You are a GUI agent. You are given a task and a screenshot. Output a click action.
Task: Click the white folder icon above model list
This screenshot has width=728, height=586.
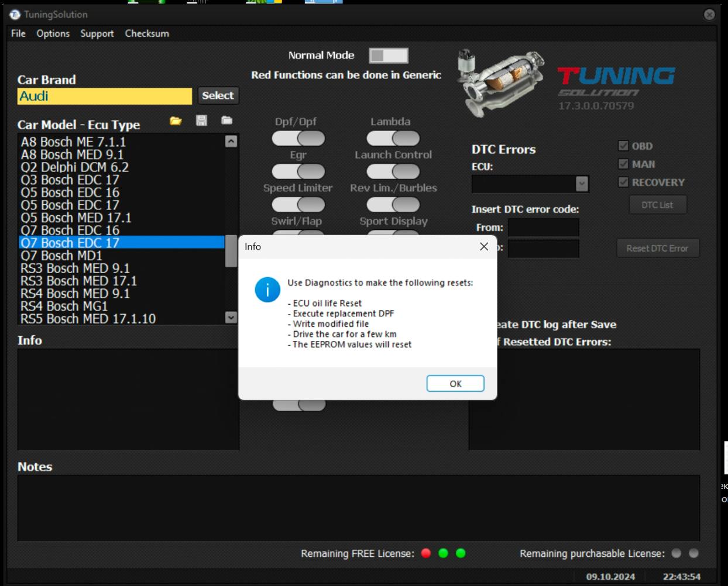click(x=227, y=120)
